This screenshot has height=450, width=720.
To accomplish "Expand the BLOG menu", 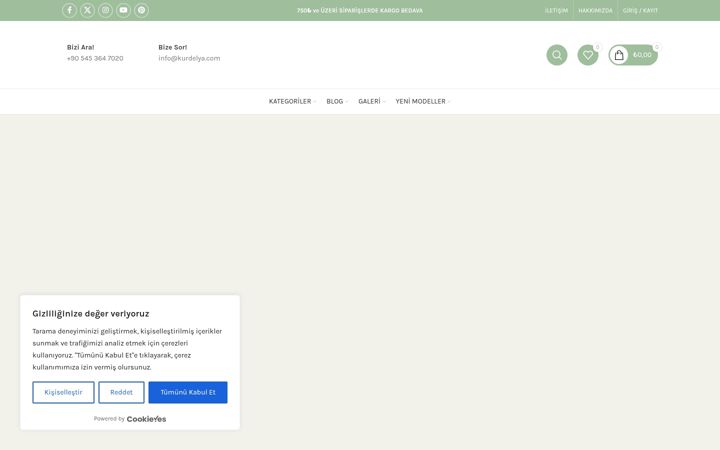I will [x=337, y=101].
